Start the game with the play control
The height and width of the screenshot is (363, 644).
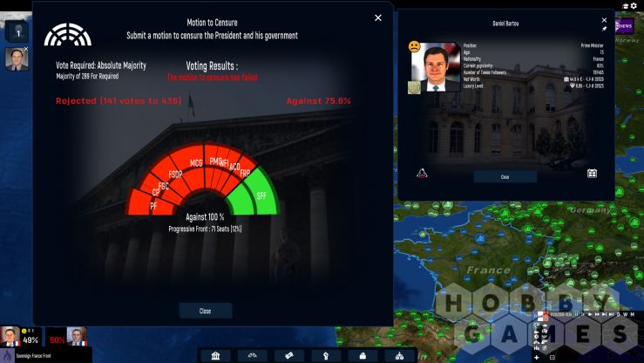click(590, 314)
